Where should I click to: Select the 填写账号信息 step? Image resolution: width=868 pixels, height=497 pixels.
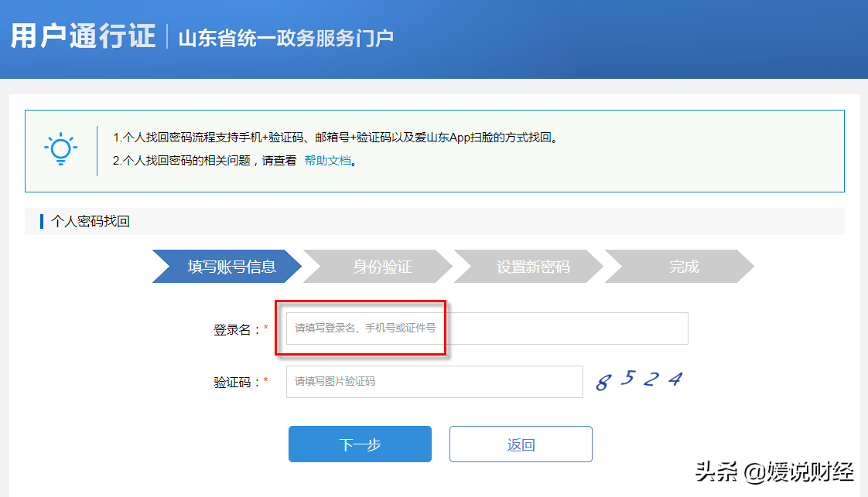[227, 267]
